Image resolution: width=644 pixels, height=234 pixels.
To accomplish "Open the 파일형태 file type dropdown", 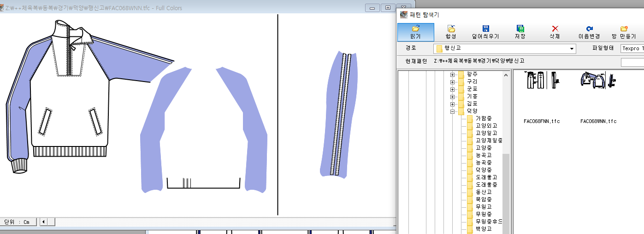I will point(632,48).
